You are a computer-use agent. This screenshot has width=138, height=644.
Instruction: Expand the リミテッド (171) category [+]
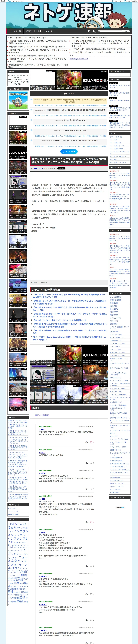pos(124,343)
